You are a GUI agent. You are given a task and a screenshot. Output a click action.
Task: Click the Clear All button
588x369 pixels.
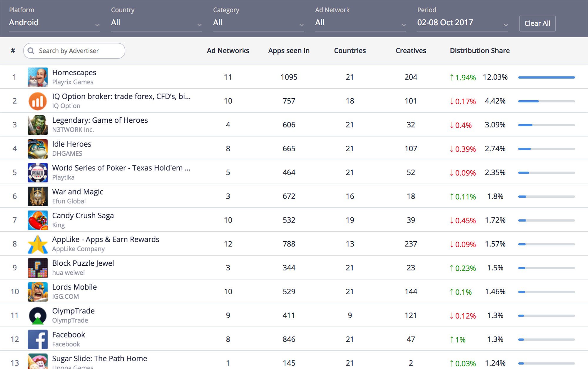[537, 24]
